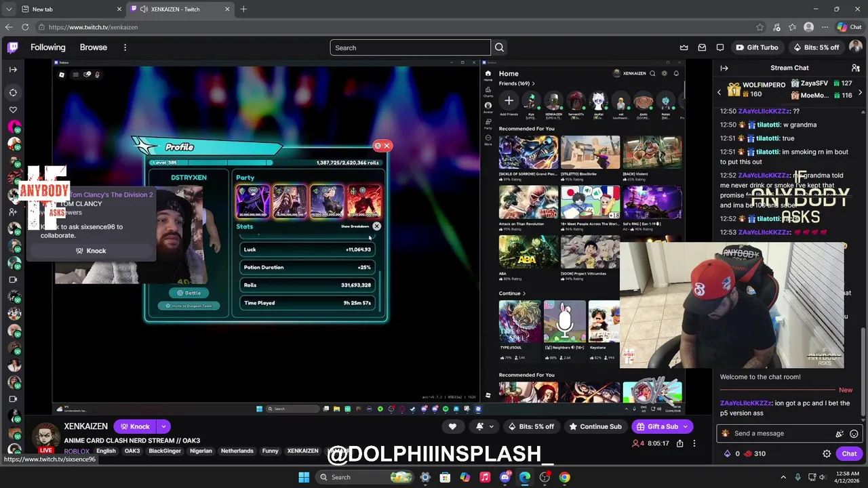
Task: Open Discord from the taskbar
Action: (505, 477)
